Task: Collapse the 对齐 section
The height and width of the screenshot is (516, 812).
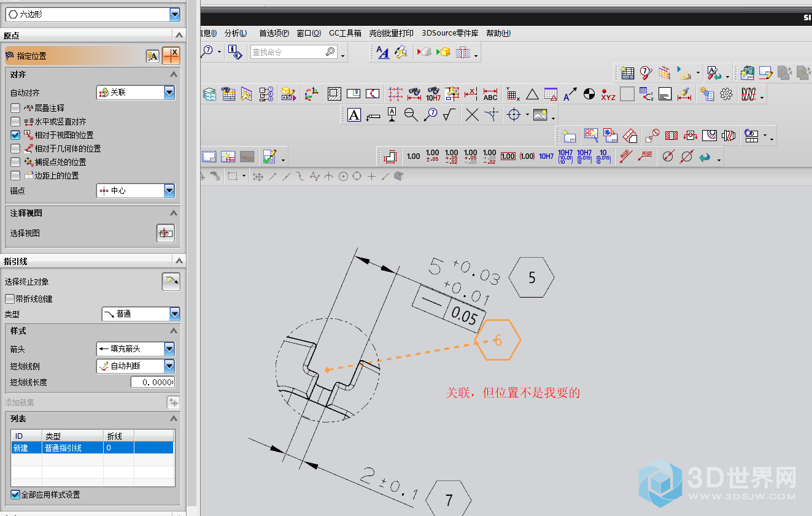Action: tap(174, 74)
